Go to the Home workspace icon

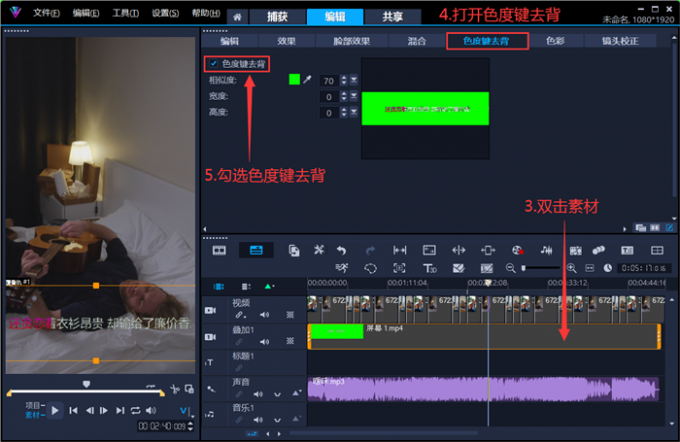237,17
